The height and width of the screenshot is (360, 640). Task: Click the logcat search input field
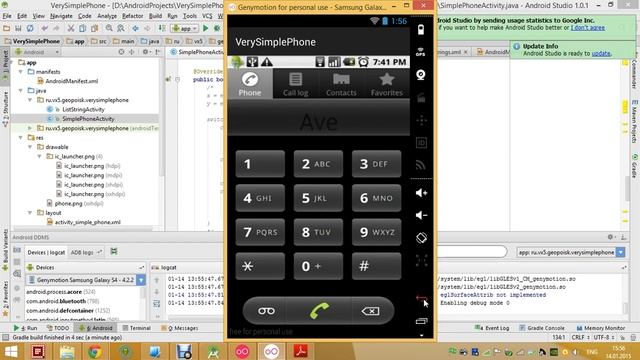pos(472,252)
